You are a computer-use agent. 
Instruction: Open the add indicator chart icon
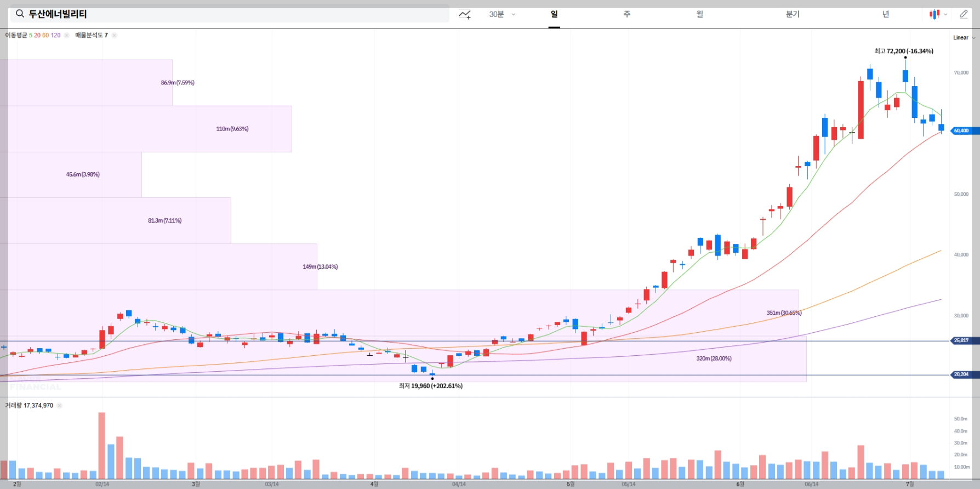click(x=465, y=14)
